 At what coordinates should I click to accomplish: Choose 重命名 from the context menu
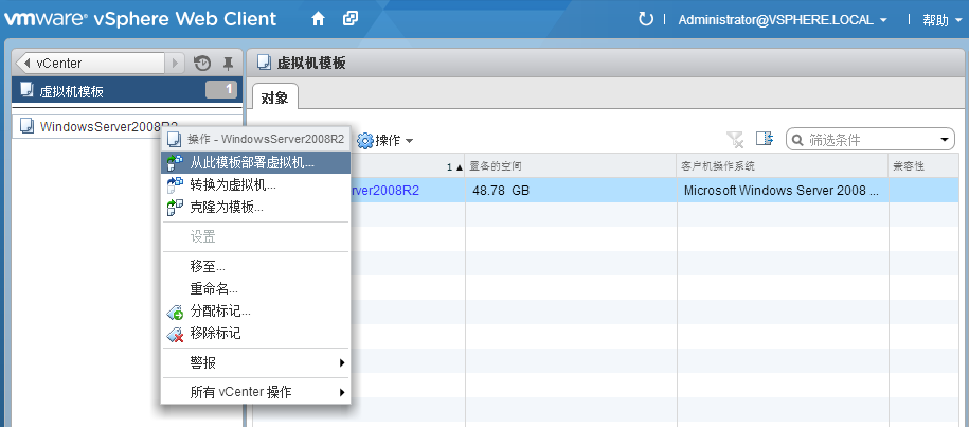[x=256, y=289]
